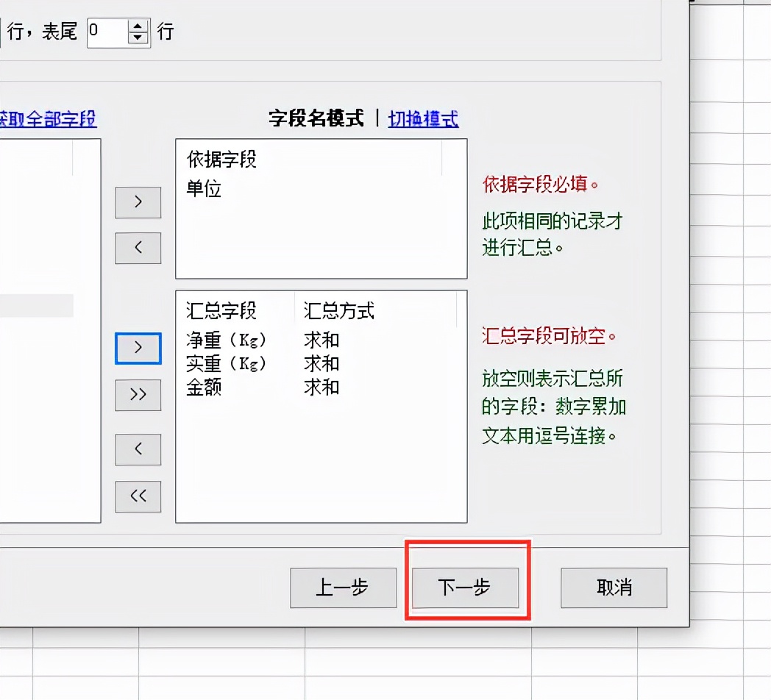Open the 切换模式 link
The image size is (771, 700).
click(x=424, y=118)
